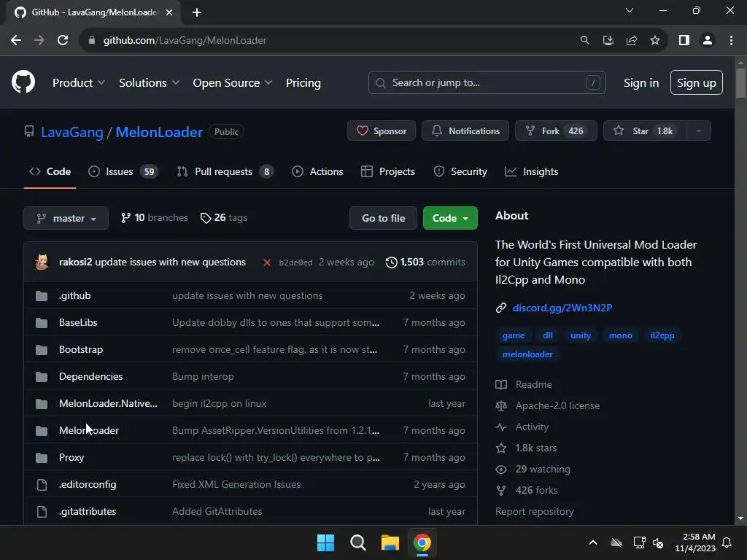The image size is (747, 560).
Task: Open the Chrome side panel icon
Action: [684, 41]
